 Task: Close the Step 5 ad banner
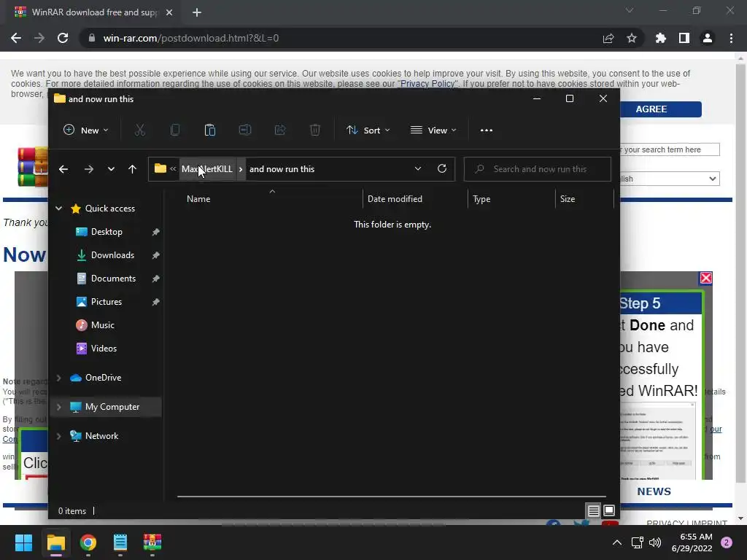706,278
